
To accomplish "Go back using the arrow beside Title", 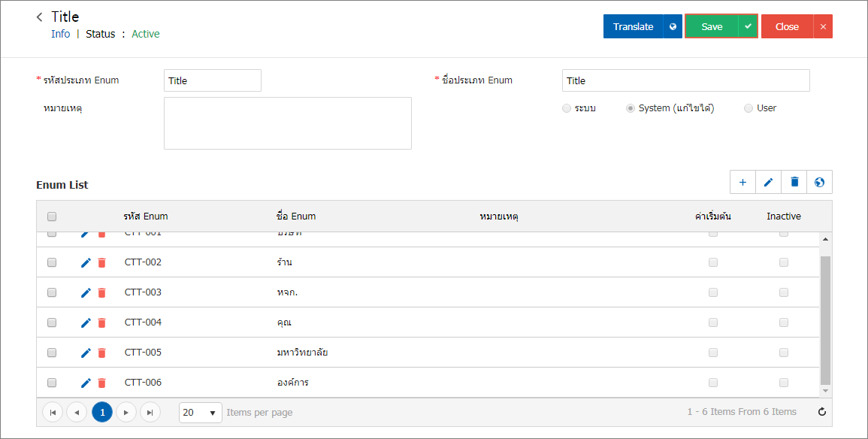I will 39,17.
